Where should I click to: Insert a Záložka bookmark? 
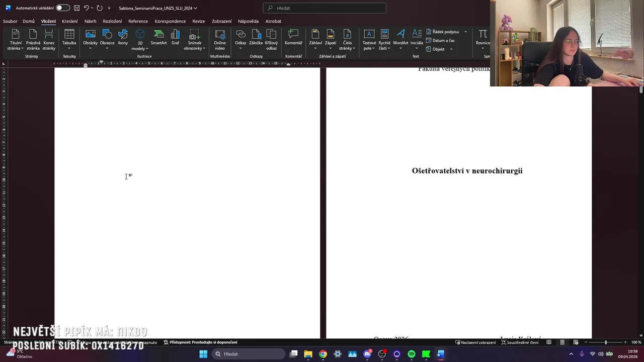256,37
